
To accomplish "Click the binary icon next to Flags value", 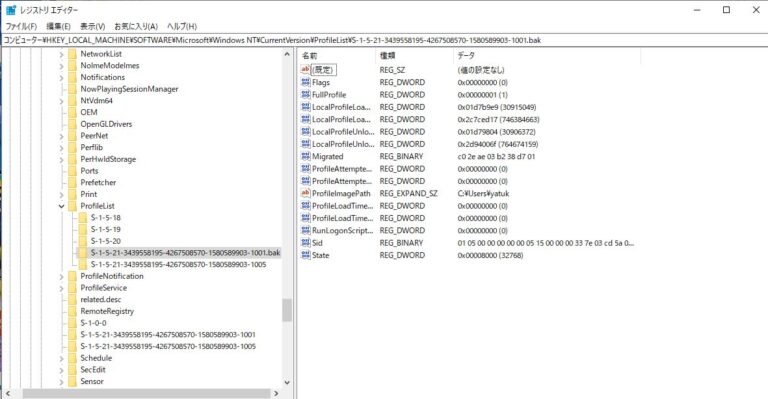I will click(x=305, y=82).
